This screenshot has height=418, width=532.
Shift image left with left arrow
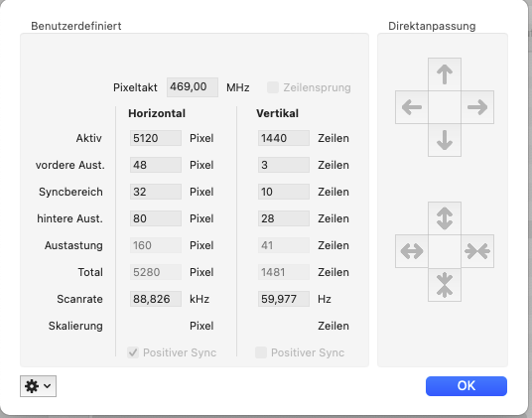(412, 107)
